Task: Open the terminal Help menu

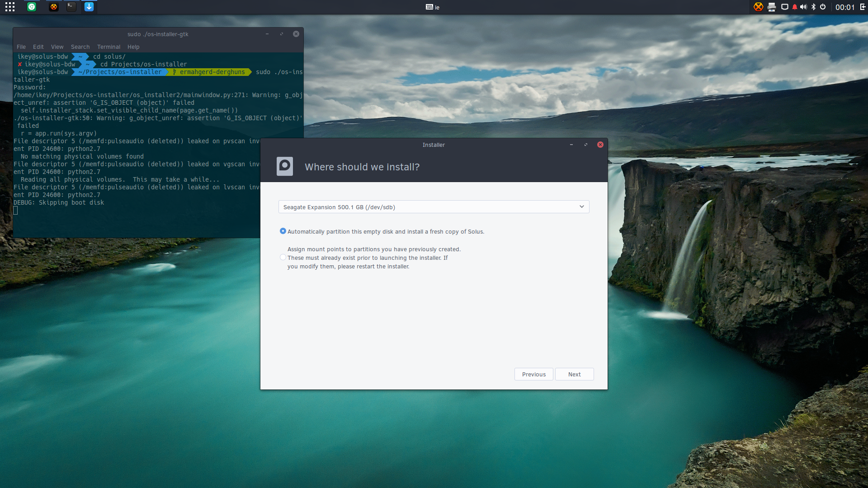Action: [133, 47]
